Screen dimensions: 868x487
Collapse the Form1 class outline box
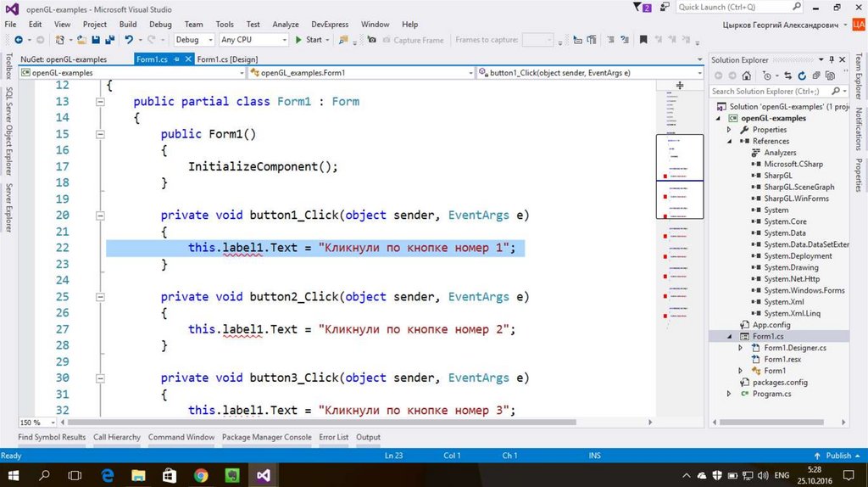click(100, 102)
